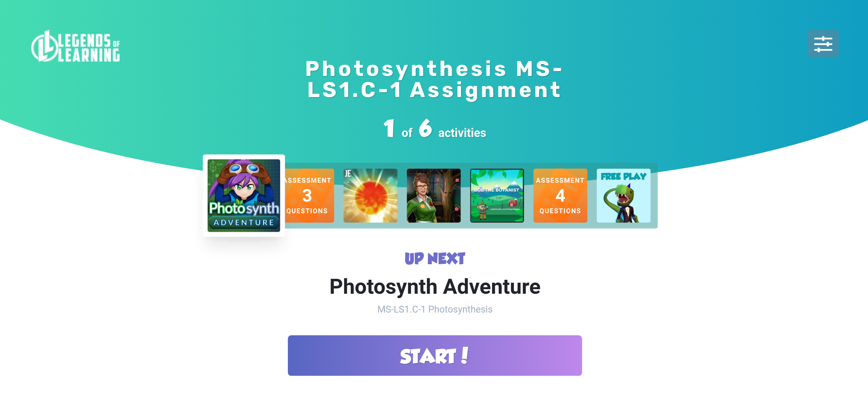The height and width of the screenshot is (420, 868).
Task: Click the large number 1 in counter
Action: point(389,128)
